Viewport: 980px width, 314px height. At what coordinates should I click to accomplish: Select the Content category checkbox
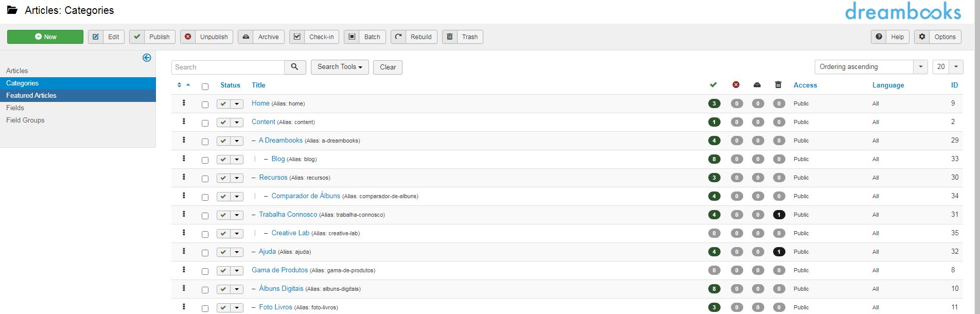205,123
